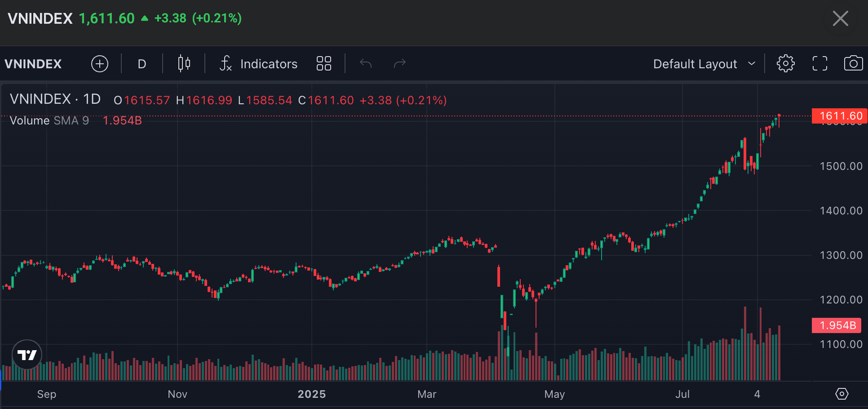Click the VNINDEX header title at top
Viewport: 868px width, 409px height.
coord(40,19)
